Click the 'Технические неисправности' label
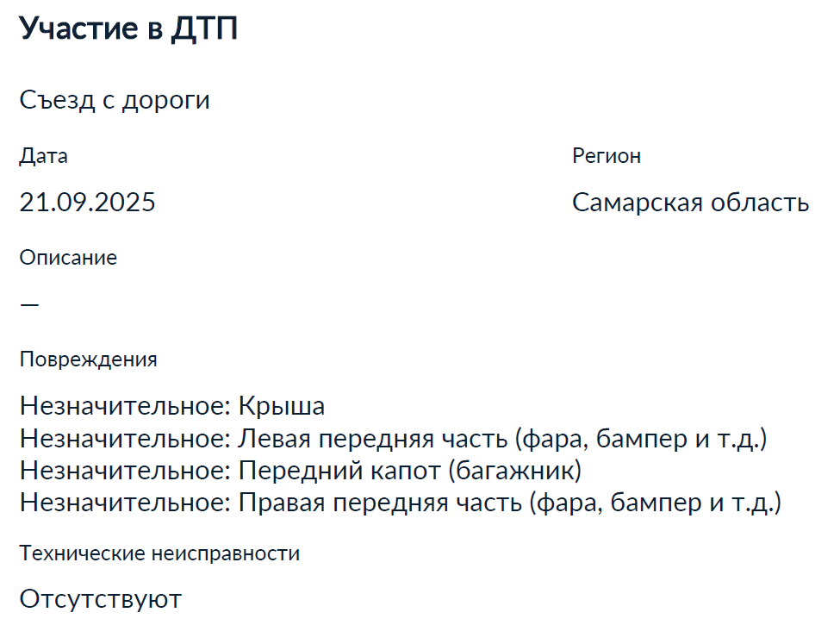Image resolution: width=840 pixels, height=625 pixels. click(x=159, y=553)
